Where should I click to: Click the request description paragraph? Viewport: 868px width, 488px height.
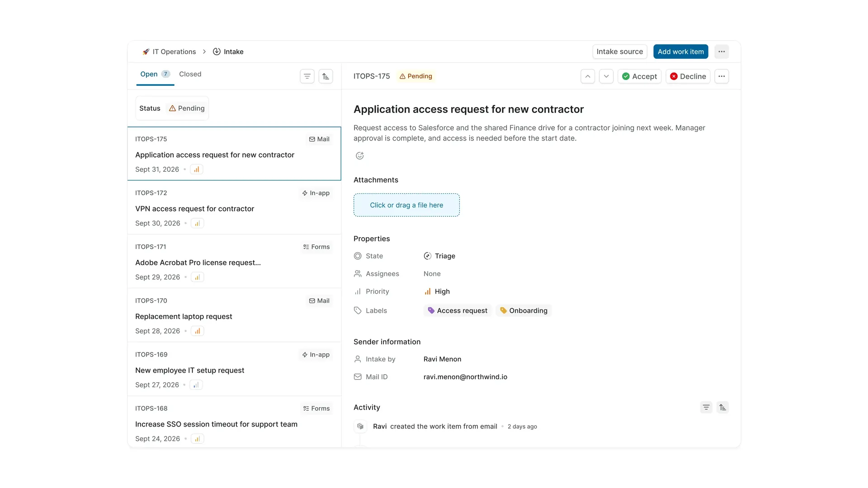(x=529, y=133)
